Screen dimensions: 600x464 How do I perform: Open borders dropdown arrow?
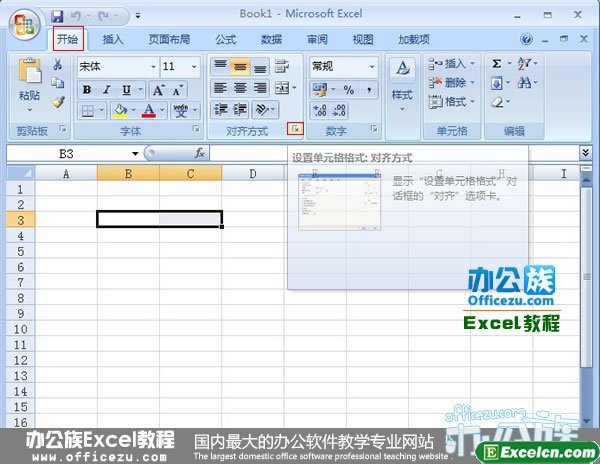click(x=101, y=111)
